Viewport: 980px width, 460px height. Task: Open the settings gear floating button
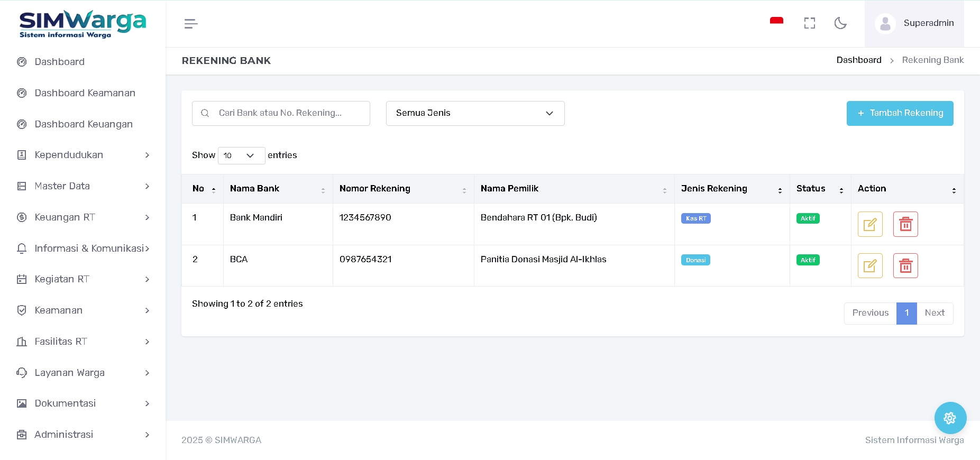click(x=950, y=418)
